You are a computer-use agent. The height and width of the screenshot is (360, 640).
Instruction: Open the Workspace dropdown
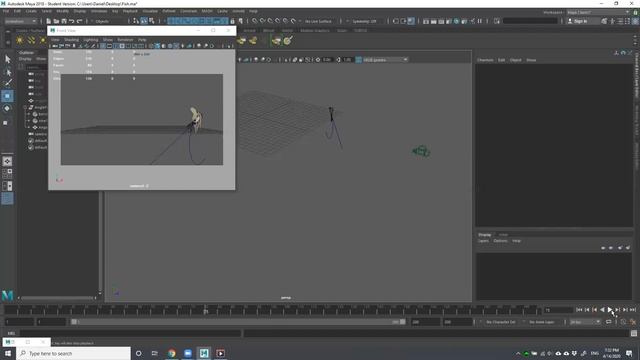click(598, 12)
